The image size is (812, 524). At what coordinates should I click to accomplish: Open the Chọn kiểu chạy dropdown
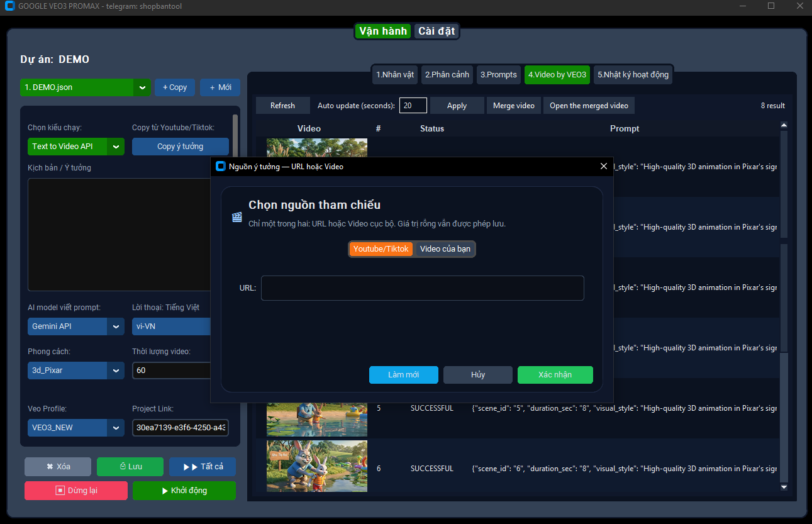[116, 147]
